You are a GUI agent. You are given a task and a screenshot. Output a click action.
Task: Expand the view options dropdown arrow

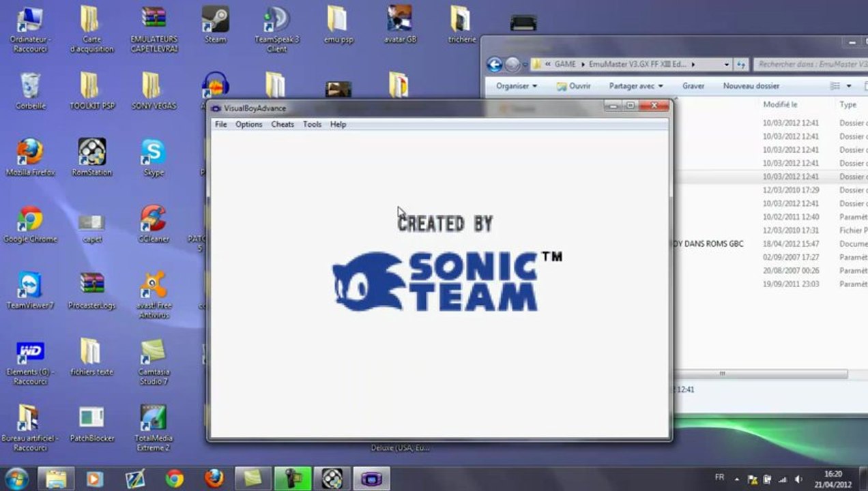[849, 86]
